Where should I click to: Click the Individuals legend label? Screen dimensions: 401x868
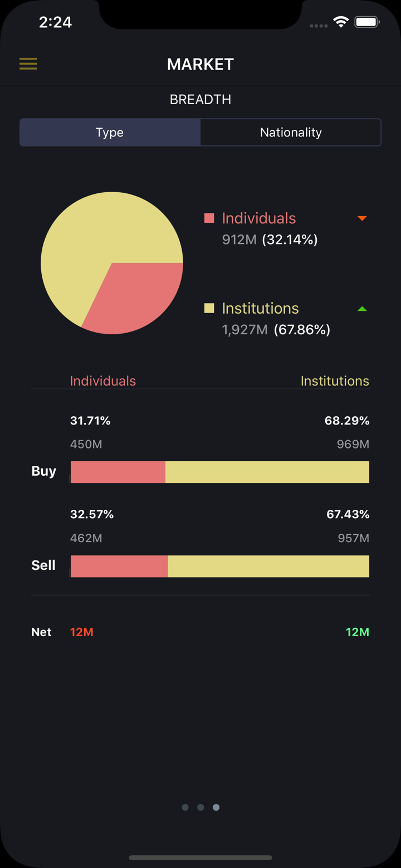pyautogui.click(x=259, y=218)
